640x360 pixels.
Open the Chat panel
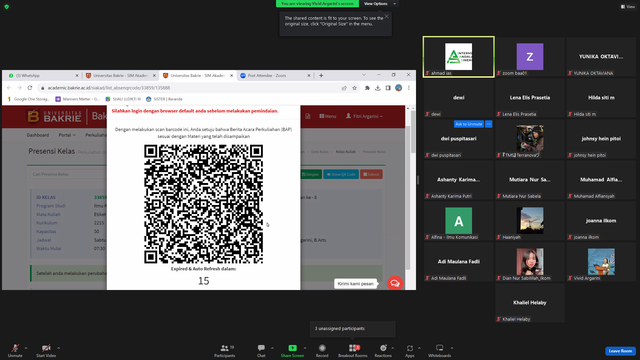pos(261,350)
